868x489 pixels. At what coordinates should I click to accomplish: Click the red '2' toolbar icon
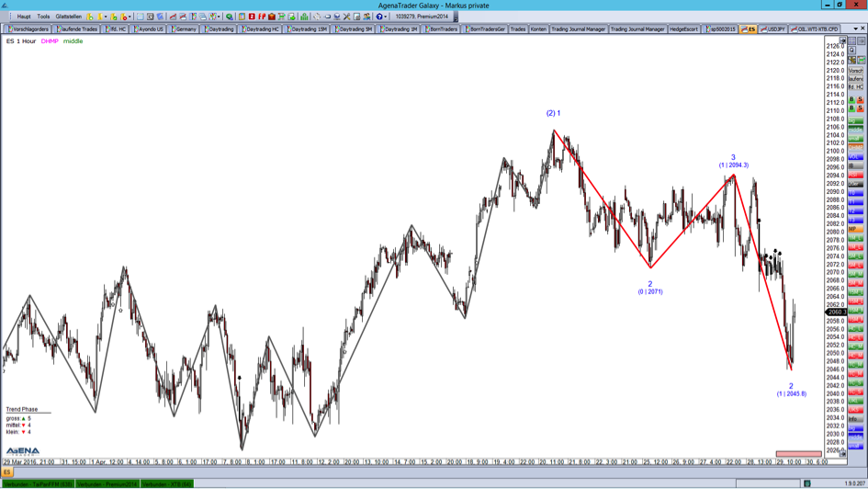pyautogui.click(x=252, y=17)
